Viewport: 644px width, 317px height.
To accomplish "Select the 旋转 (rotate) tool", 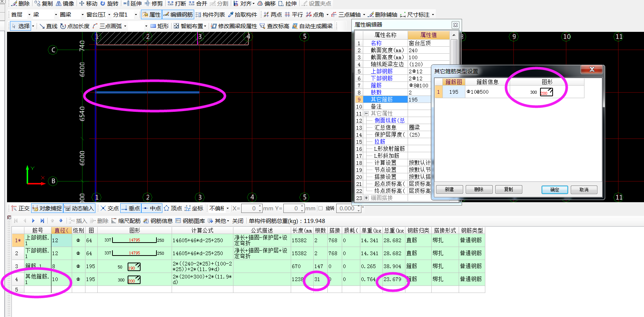I will tap(109, 3).
